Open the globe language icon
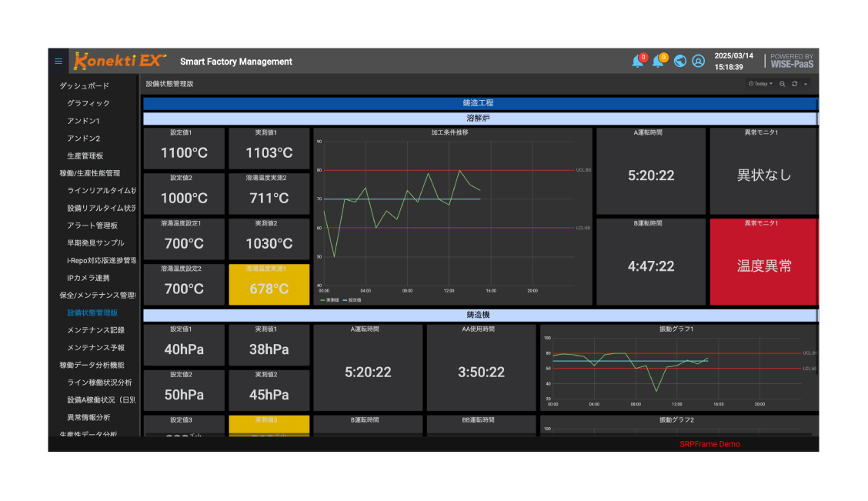This screenshot has width=868, height=501. tap(679, 62)
